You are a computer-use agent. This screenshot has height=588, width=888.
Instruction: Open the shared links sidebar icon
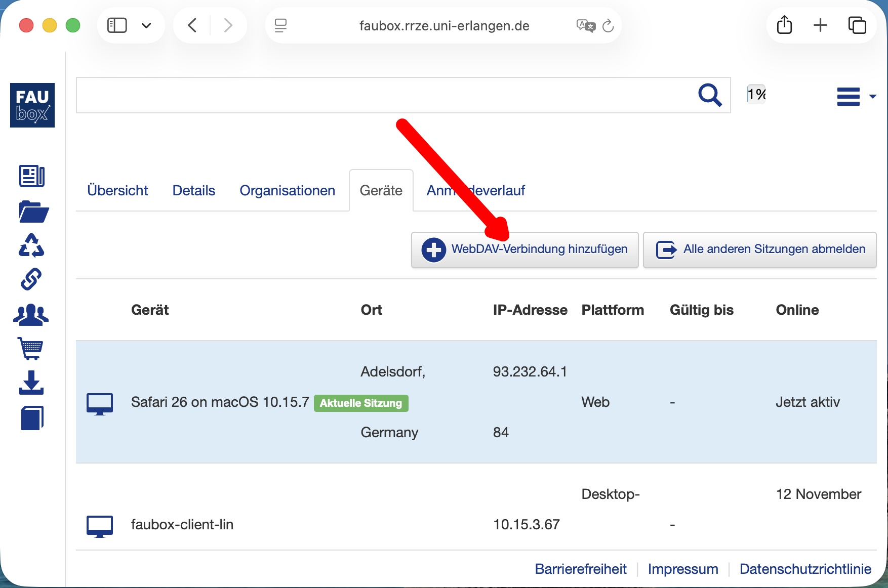[31, 279]
